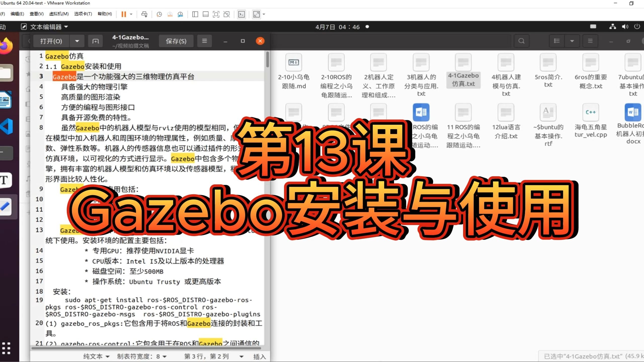This screenshot has height=362, width=644.
Task: Expand the 打开 recent files dropdown arrow
Action: [77, 41]
